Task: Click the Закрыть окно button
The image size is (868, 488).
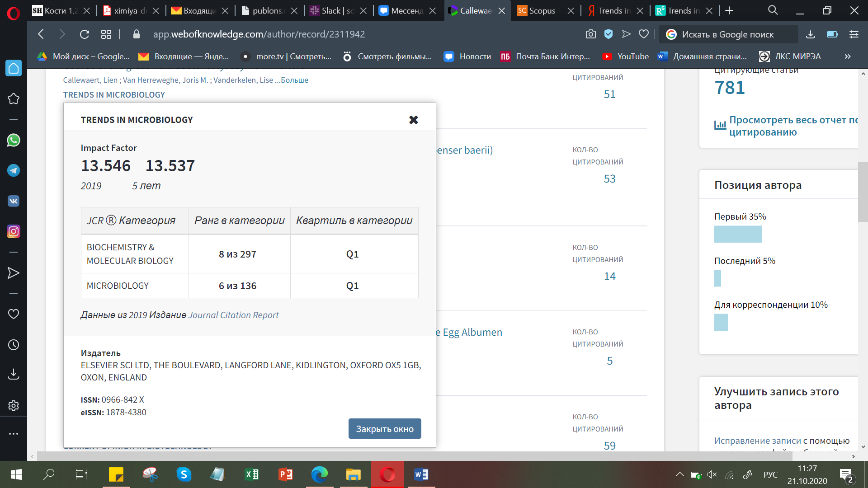Action: (385, 428)
